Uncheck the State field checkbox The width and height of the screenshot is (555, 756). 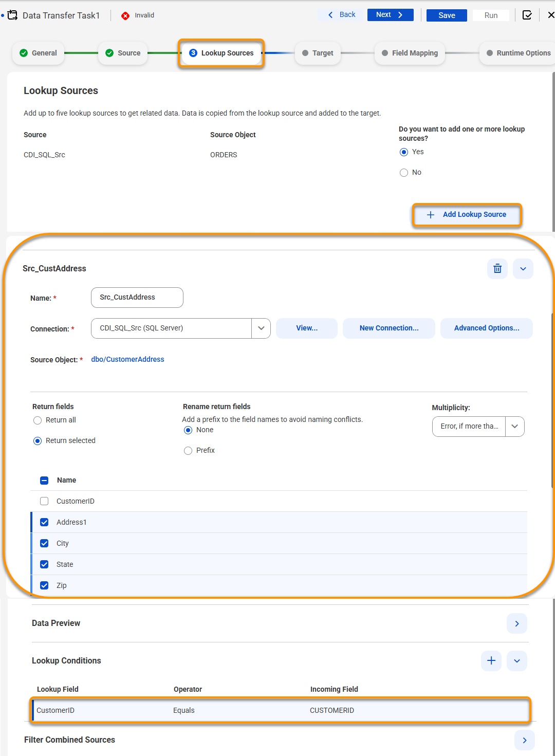point(44,564)
